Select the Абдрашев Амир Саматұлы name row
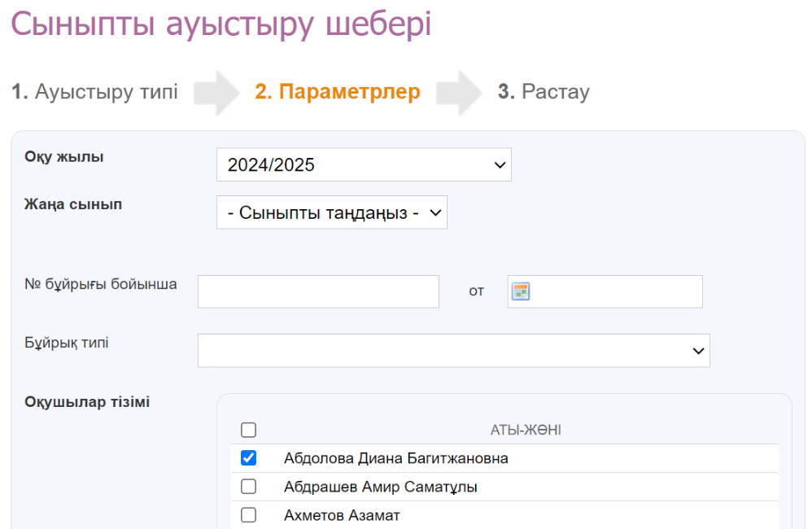This screenshot has width=812, height=529. (380, 487)
